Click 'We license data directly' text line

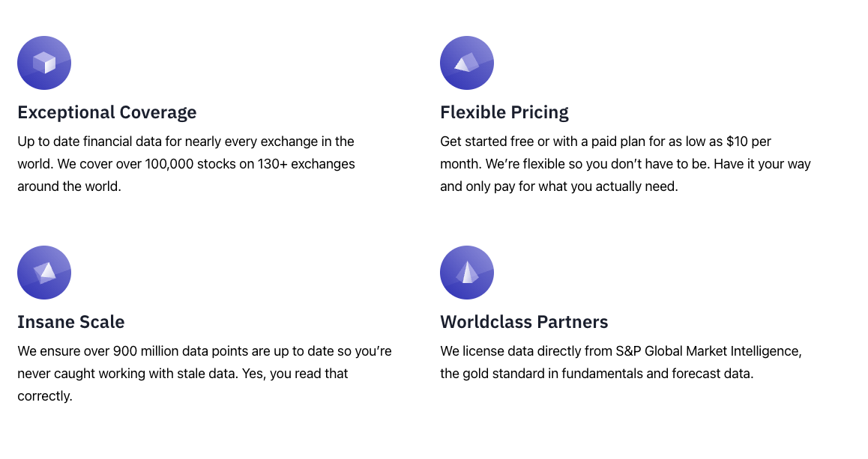click(x=621, y=351)
